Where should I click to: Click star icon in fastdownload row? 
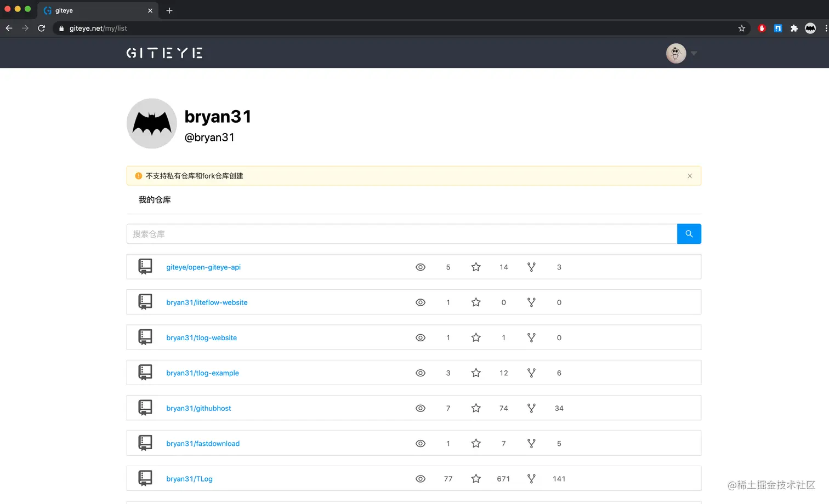pos(476,443)
